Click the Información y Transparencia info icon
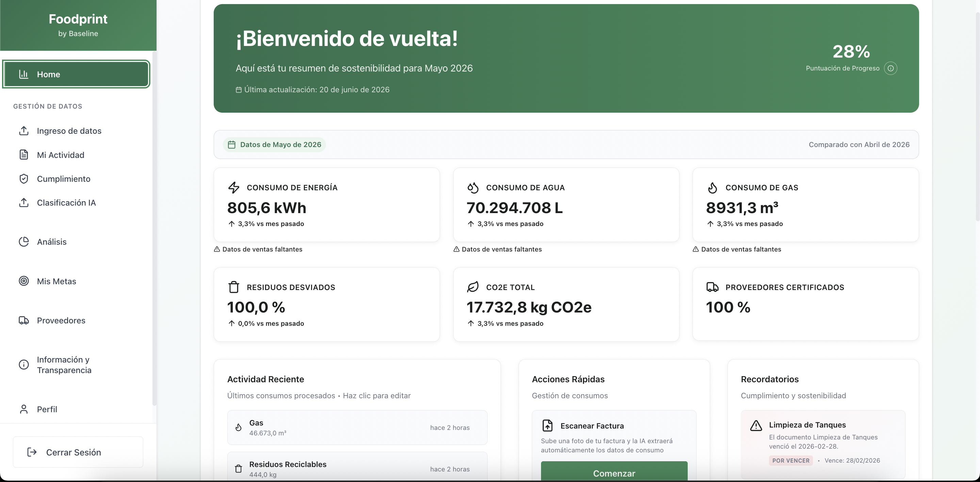The image size is (980, 482). click(x=23, y=365)
